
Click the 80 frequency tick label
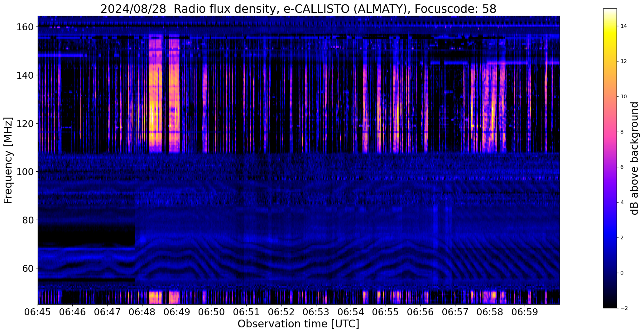[28, 220]
